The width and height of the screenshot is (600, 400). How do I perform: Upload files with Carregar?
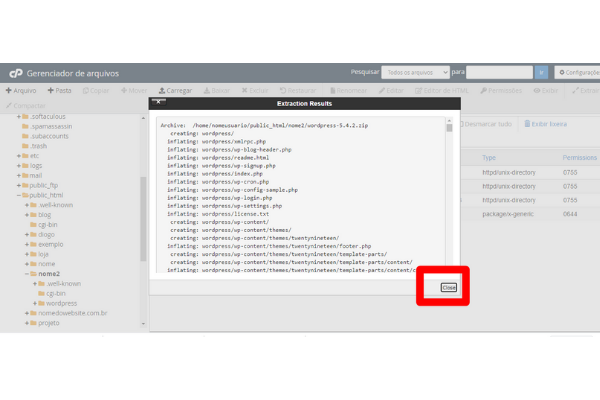(175, 91)
